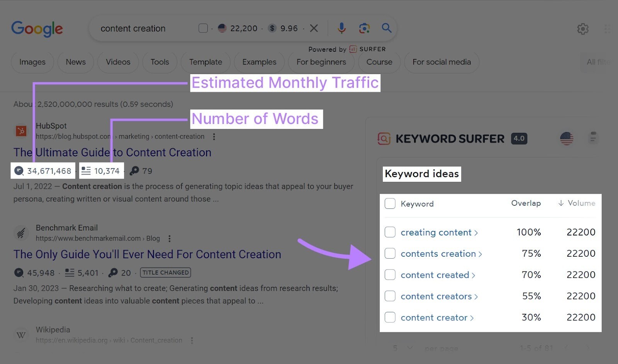Clear the search box with X

coord(314,28)
